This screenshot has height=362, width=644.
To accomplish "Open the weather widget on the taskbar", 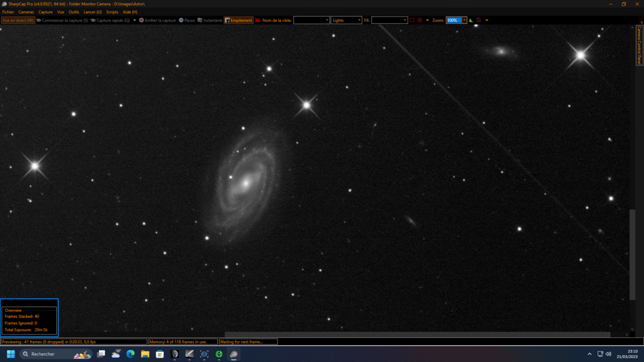I will [x=116, y=354].
